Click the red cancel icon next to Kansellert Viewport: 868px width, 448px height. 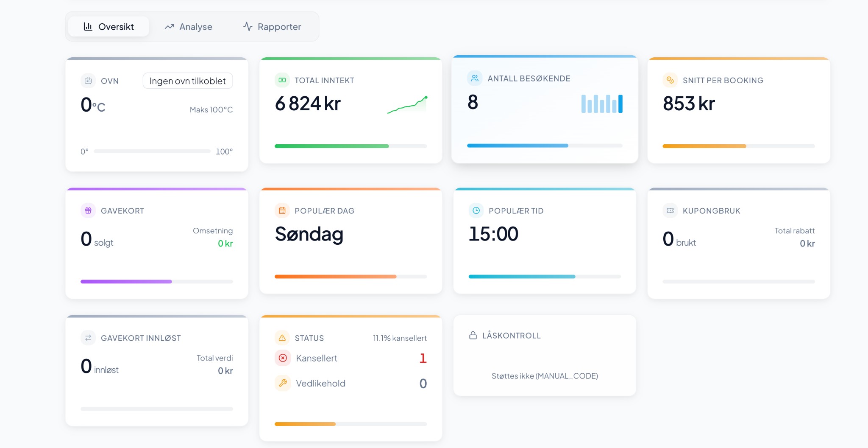click(282, 358)
